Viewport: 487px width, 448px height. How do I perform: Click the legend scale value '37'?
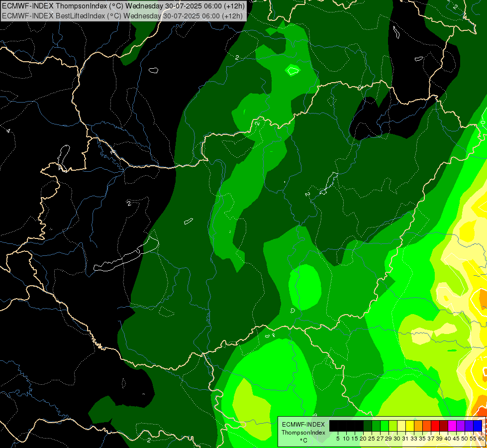[431, 439]
